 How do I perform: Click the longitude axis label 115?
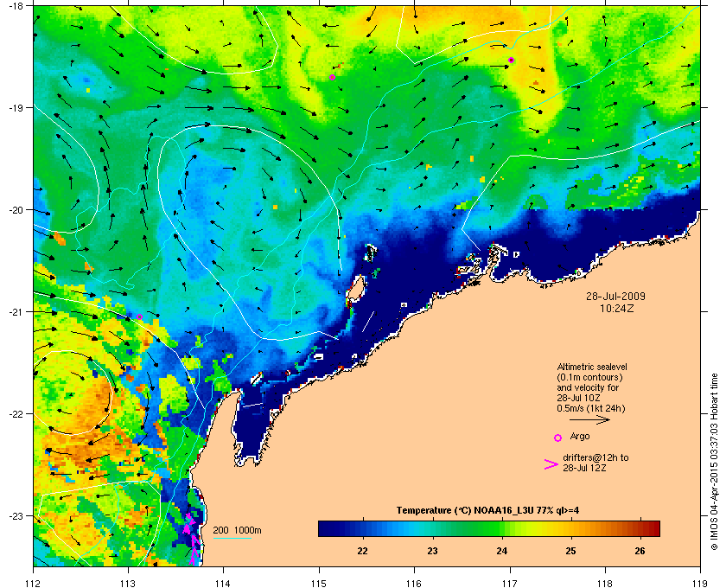click(x=319, y=583)
